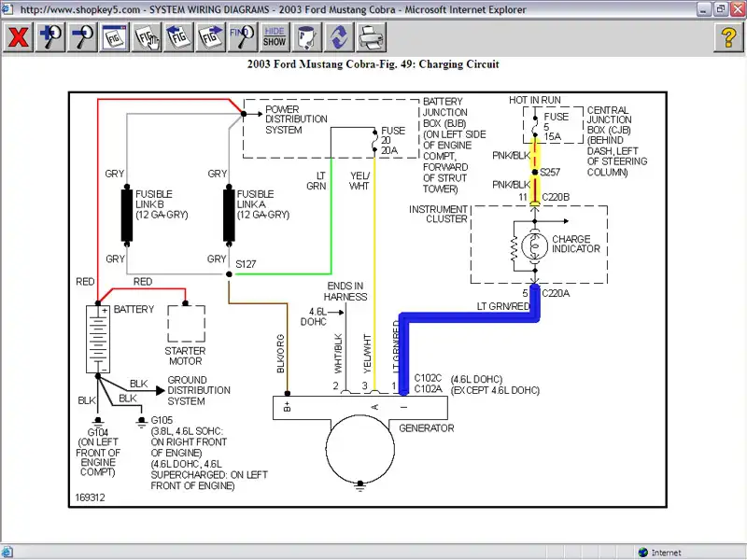Click the GROUND DISTRIBUTION SYSTEM label
The width and height of the screenshot is (747, 560).
[x=199, y=390]
